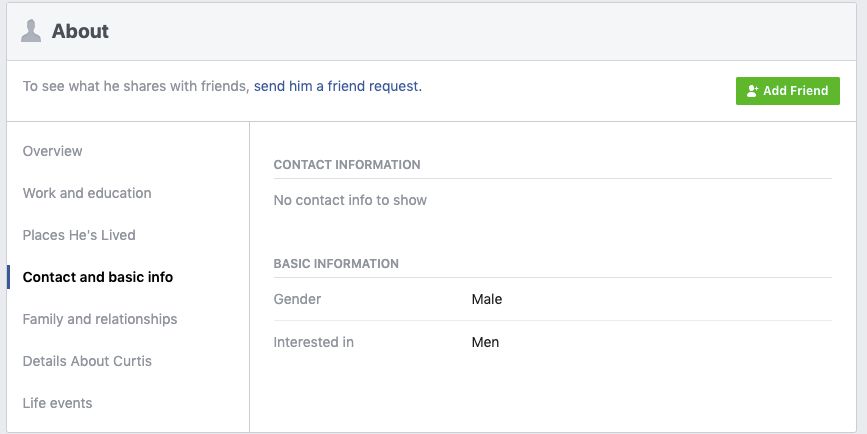Click the Gender field label
The height and width of the screenshot is (434, 867).
297,299
